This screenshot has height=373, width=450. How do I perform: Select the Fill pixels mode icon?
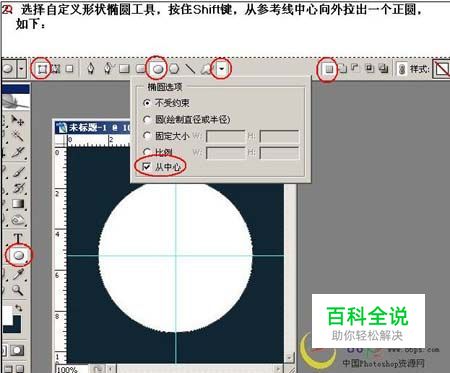[x=69, y=69]
